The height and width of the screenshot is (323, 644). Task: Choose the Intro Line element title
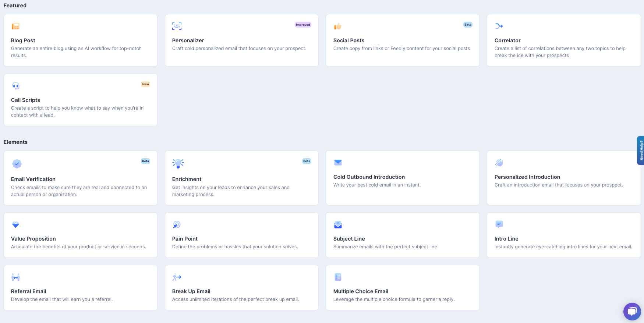pyautogui.click(x=506, y=239)
